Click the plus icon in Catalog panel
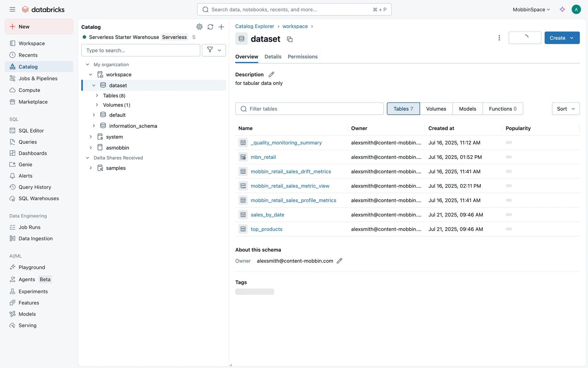This screenshot has width=588, height=368. tap(221, 27)
